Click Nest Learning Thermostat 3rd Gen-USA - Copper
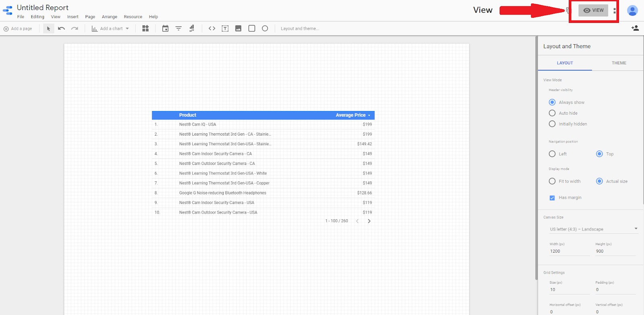The image size is (644, 315). click(x=224, y=183)
